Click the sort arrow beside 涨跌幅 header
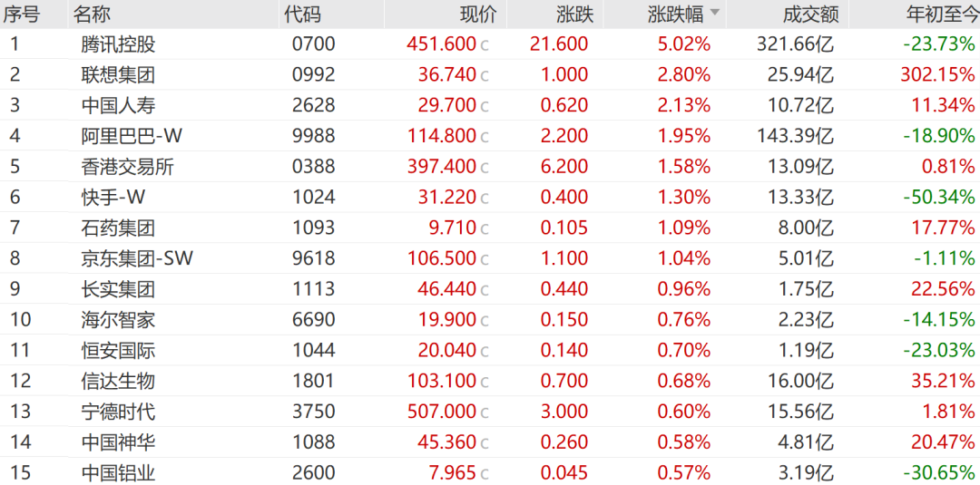Viewport: 980px width, 485px height. tap(715, 14)
